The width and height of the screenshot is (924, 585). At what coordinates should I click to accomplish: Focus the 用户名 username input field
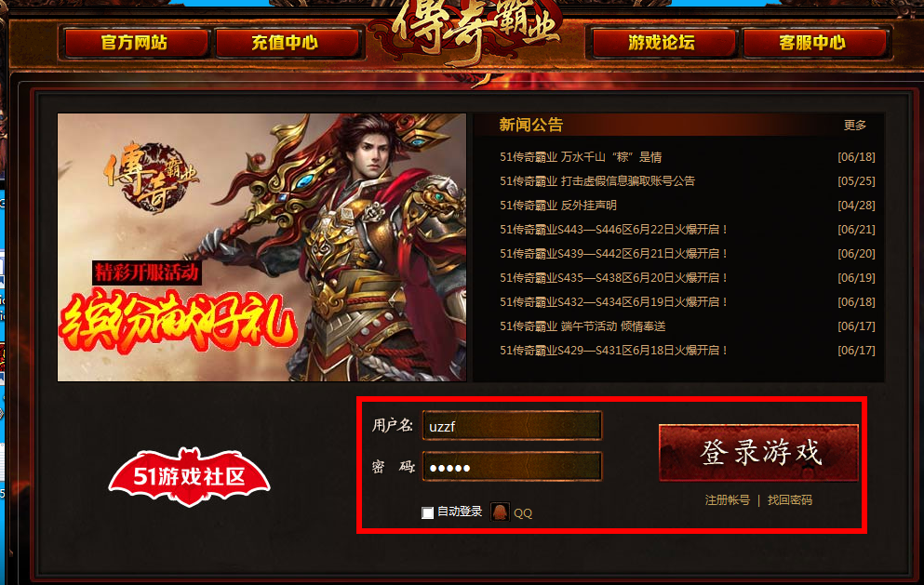(512, 425)
